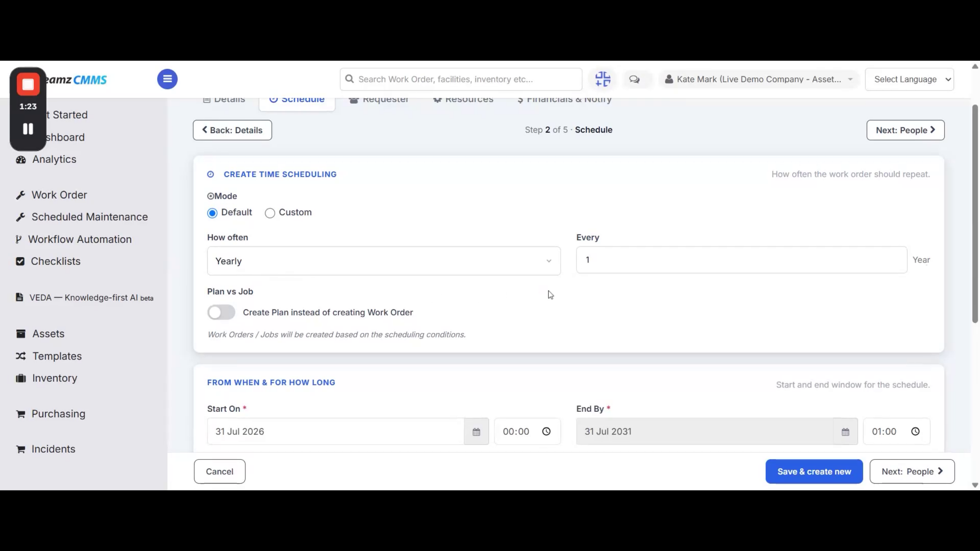
Task: Click the Analytics gauge icon
Action: tap(21, 160)
